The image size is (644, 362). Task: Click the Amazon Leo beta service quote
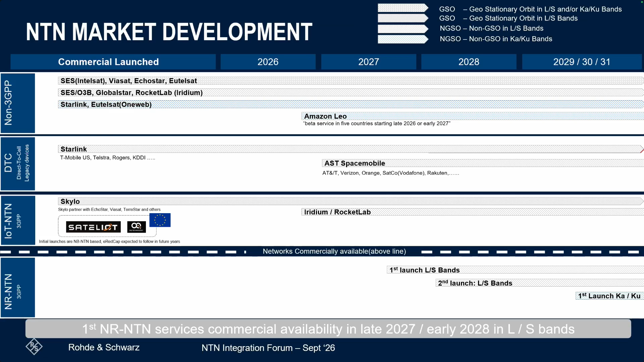coord(377,124)
